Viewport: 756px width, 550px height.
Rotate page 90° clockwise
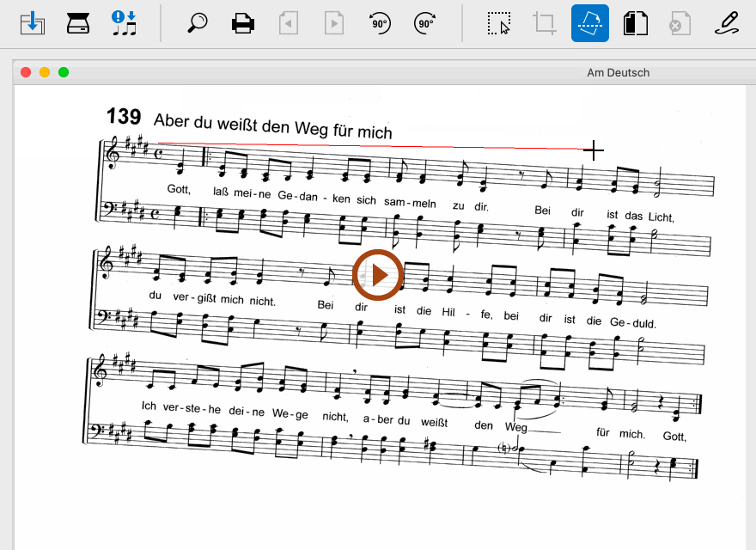pyautogui.click(x=424, y=23)
